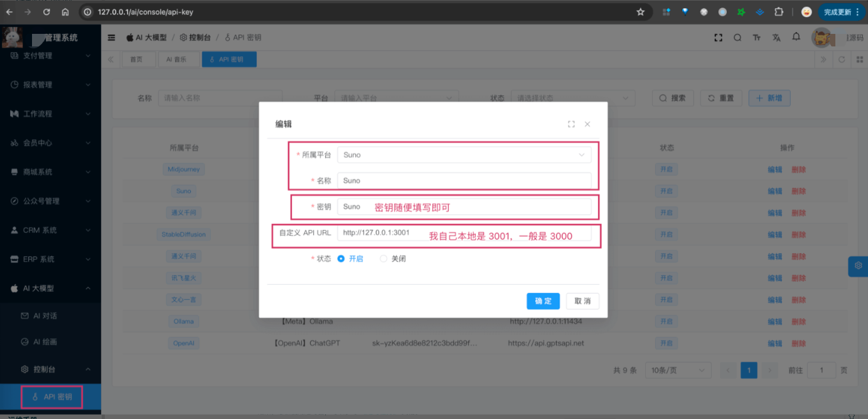Expand the CRM 系统 sidebar menu
Viewport: 868px width, 419px height.
50,230
